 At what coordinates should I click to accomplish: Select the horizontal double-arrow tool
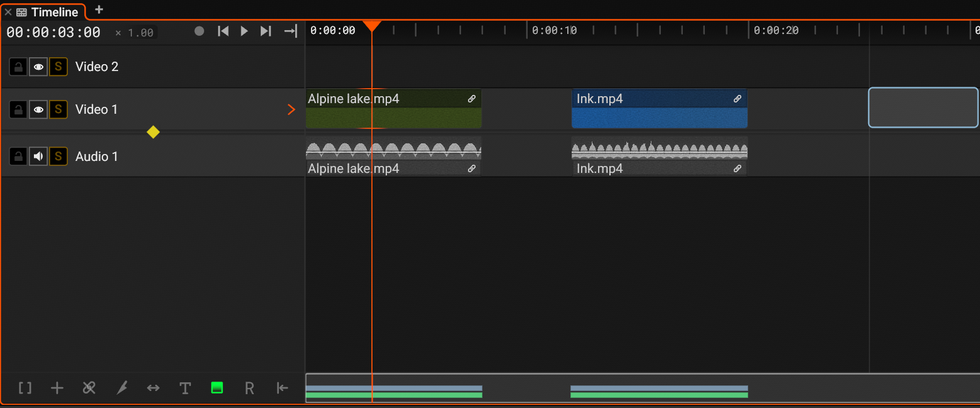pyautogui.click(x=153, y=388)
